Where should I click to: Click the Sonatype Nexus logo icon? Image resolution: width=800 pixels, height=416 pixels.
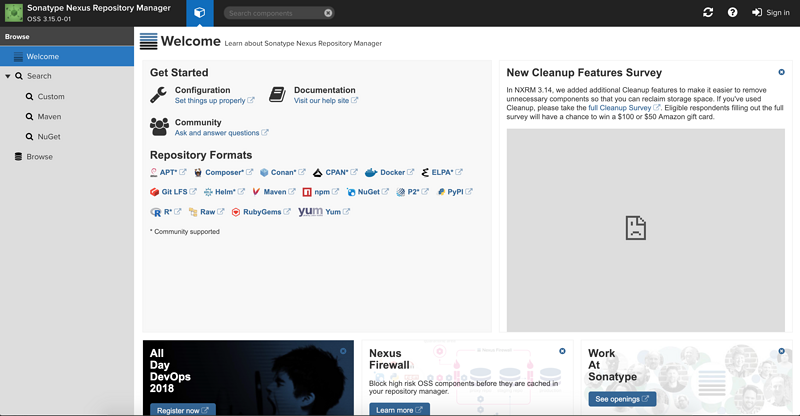pyautogui.click(x=14, y=13)
